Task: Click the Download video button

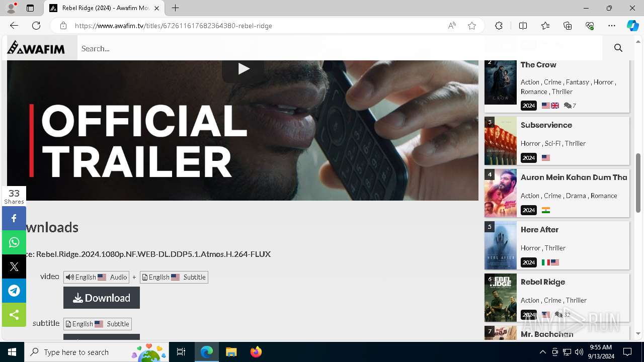Action: (102, 298)
